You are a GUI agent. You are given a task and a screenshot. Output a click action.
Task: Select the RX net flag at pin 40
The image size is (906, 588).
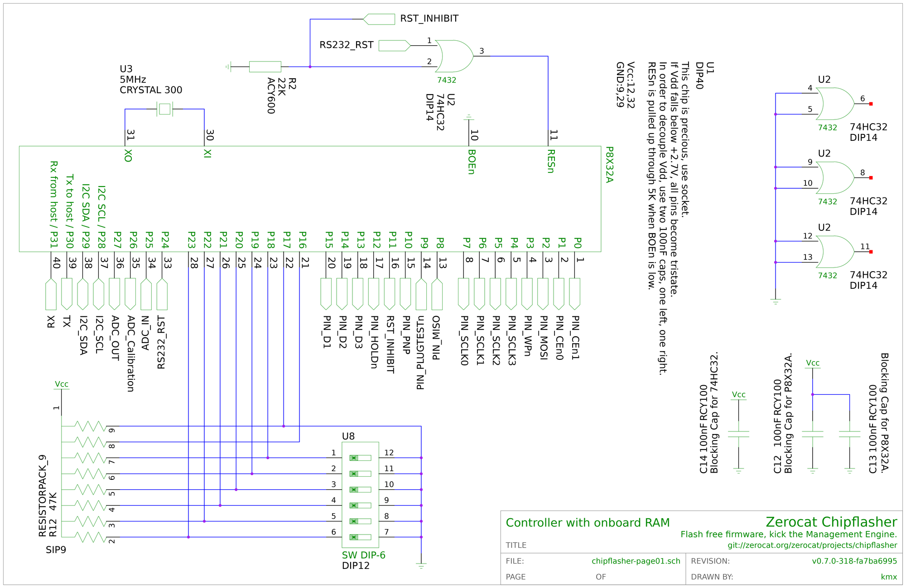51,294
